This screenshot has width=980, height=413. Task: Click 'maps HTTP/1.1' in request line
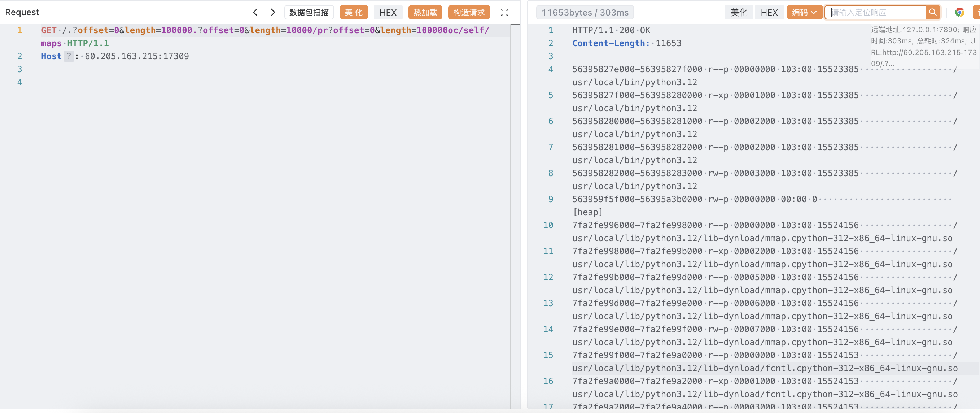[x=75, y=43]
